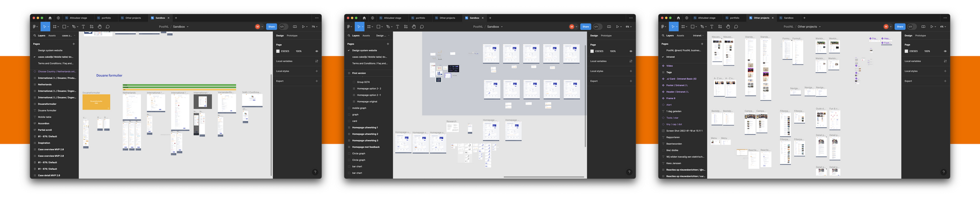Image resolution: width=980 pixels, height=200 pixels.
Task: Collapse pages via 'cases z...' in left window
Action: (68, 36)
